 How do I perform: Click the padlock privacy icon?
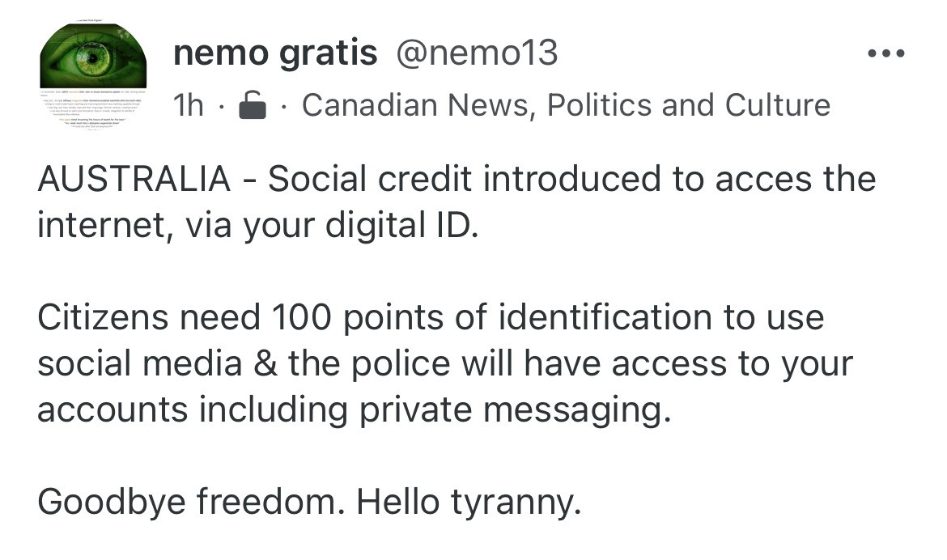pyautogui.click(x=253, y=105)
